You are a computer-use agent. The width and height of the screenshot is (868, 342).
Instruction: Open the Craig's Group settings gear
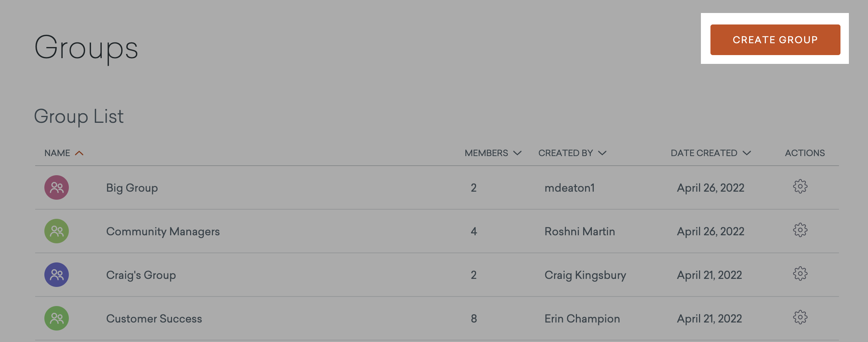[x=800, y=274]
